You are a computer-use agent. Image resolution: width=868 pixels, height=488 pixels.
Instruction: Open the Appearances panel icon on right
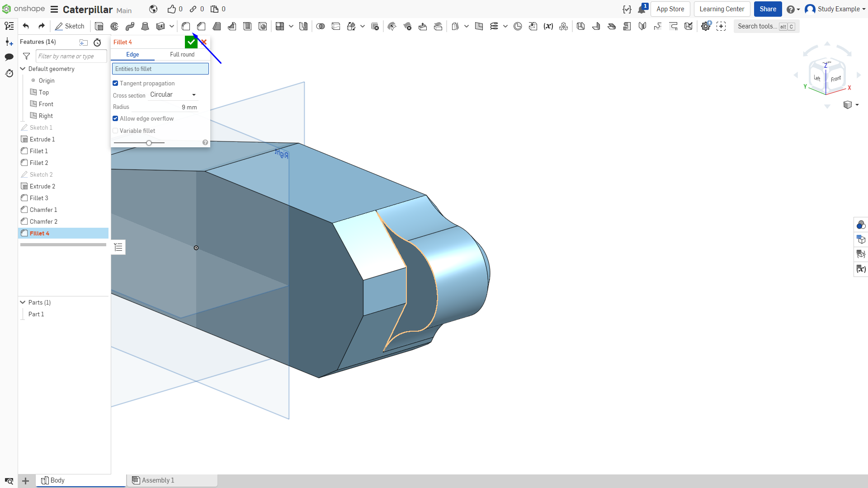tap(861, 225)
